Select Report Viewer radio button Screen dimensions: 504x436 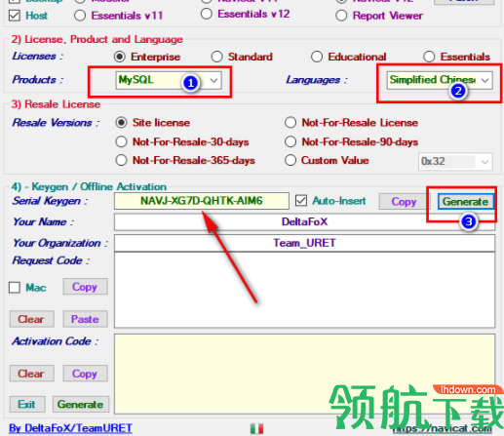click(341, 16)
